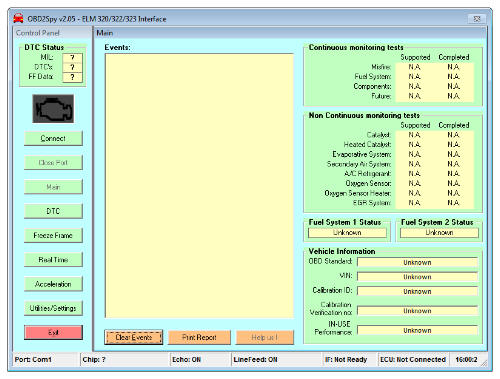500x379 pixels.
Task: Click the Fuel System Supported N.A. value
Action: [415, 77]
